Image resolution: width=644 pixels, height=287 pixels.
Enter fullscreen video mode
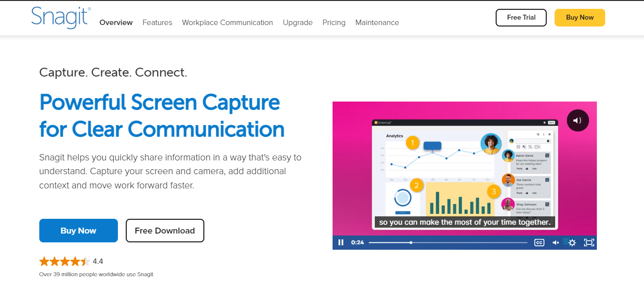tap(589, 242)
